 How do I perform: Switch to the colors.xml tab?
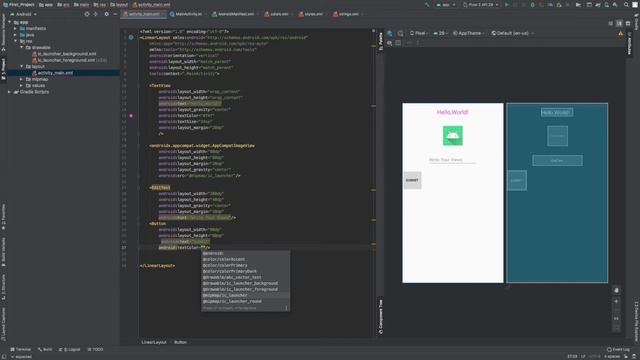(x=276, y=14)
